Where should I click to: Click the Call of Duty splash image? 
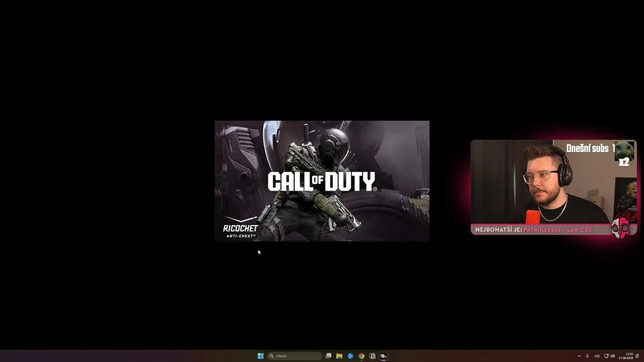322,181
